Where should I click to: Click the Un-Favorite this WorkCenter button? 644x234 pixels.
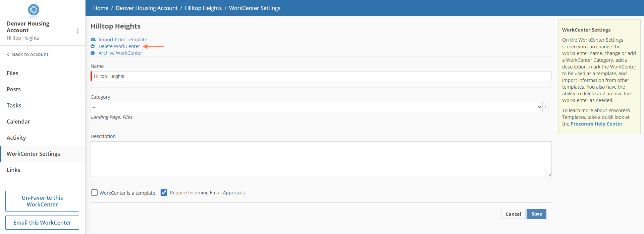(42, 201)
